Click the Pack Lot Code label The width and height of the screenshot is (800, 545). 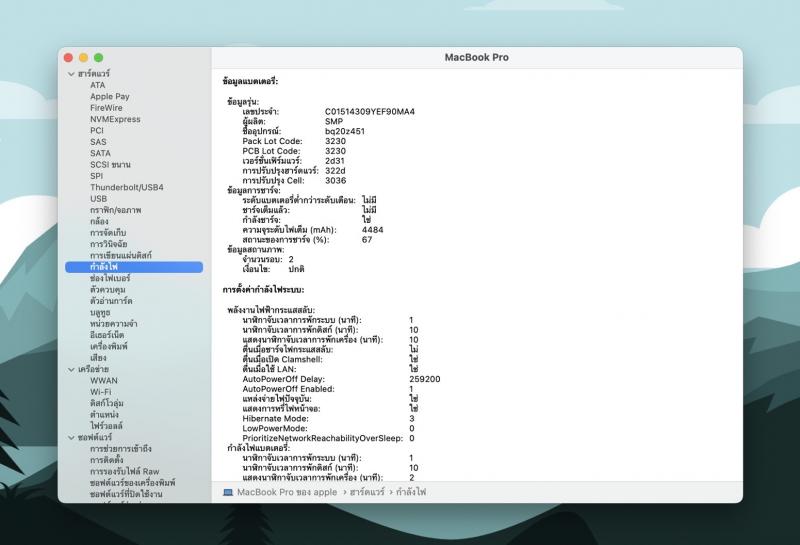tap(272, 141)
